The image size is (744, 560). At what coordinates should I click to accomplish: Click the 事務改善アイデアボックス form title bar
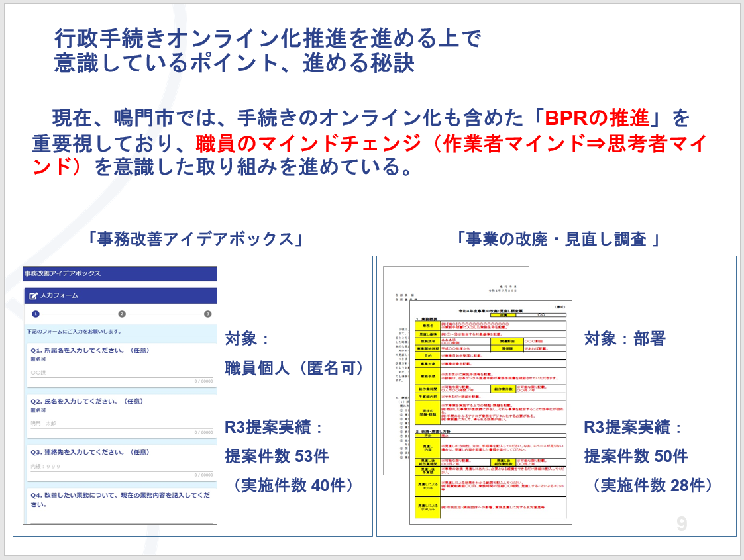click(120, 273)
